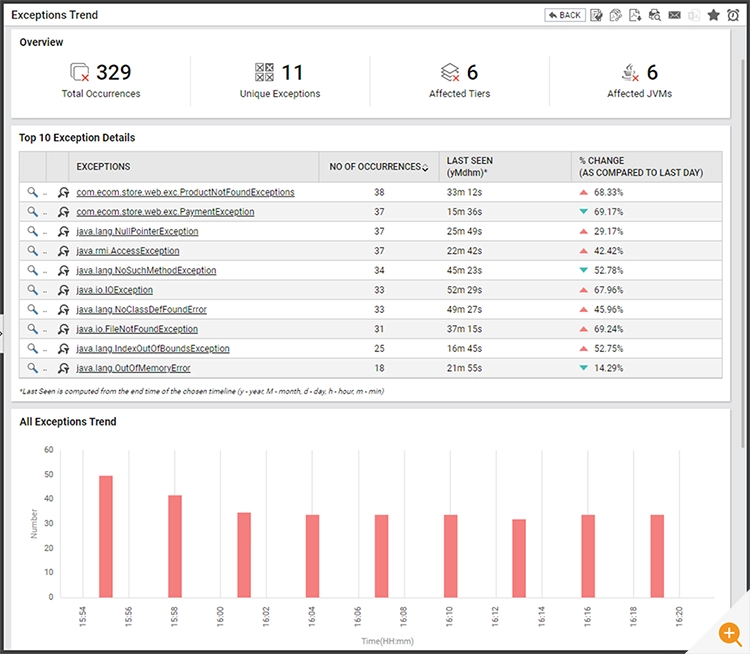
Task: Click magnifier icon for NullPointerException row
Action: (32, 231)
